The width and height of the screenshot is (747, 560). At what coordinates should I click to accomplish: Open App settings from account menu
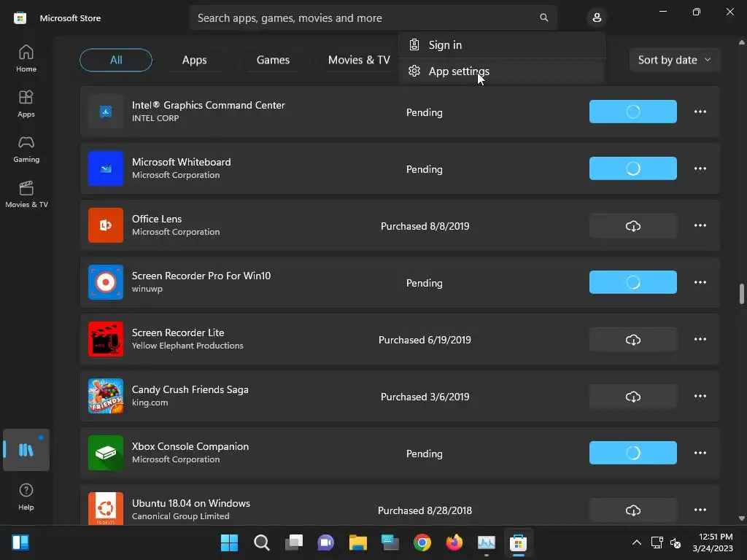(x=502, y=71)
